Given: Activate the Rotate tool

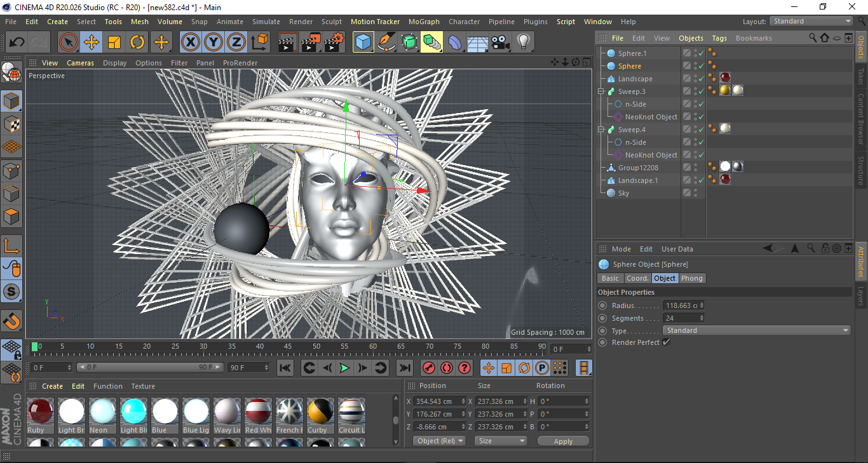Looking at the screenshot, I should pyautogui.click(x=137, y=43).
